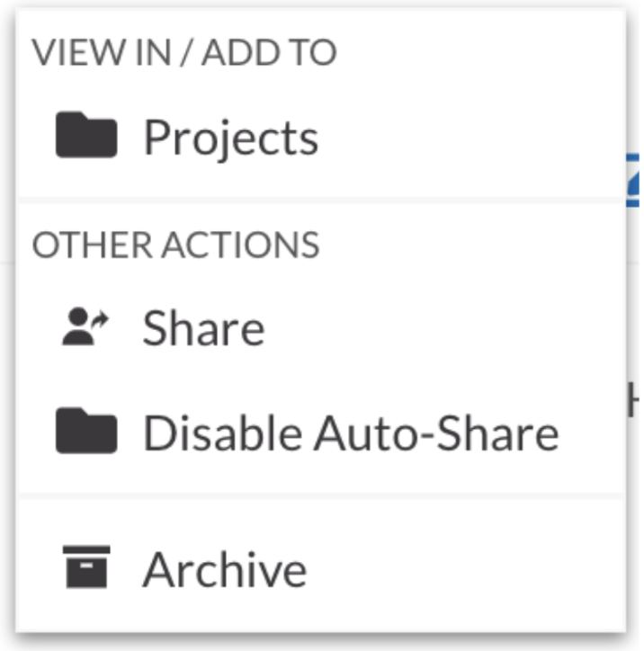This screenshot has height=651, width=644.
Task: Click the Archive box icon
Action: (x=86, y=567)
